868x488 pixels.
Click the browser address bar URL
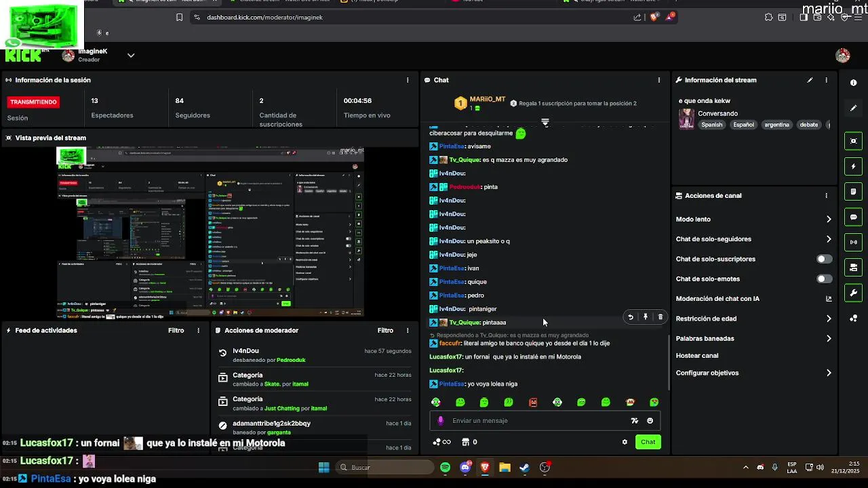[x=264, y=18]
